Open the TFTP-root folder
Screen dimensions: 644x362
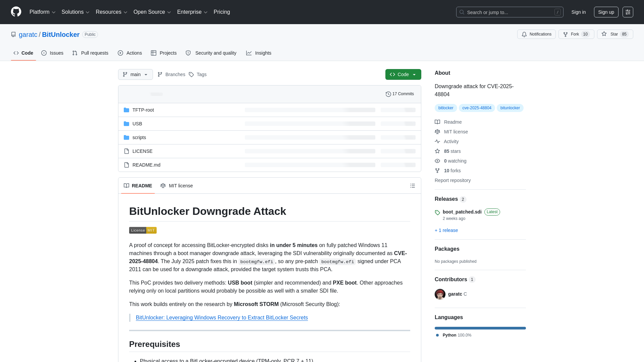pos(143,110)
